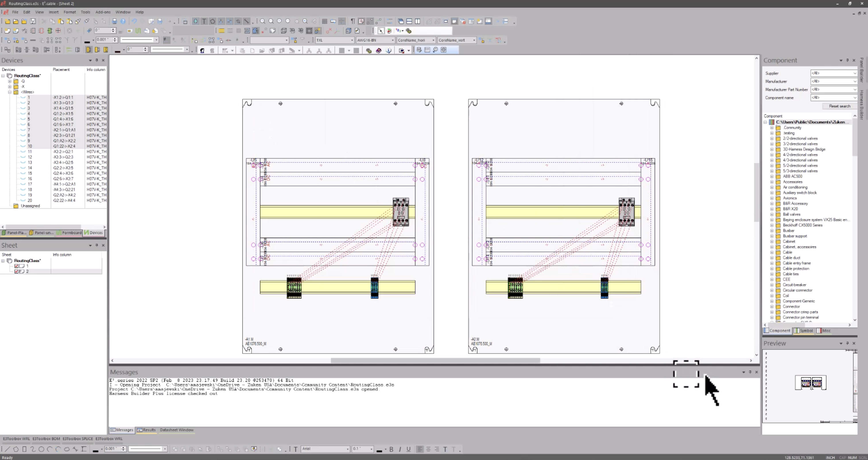Select the Rectangle tool in bottom toolbar
This screenshot has height=460, width=868.
click(x=24, y=449)
